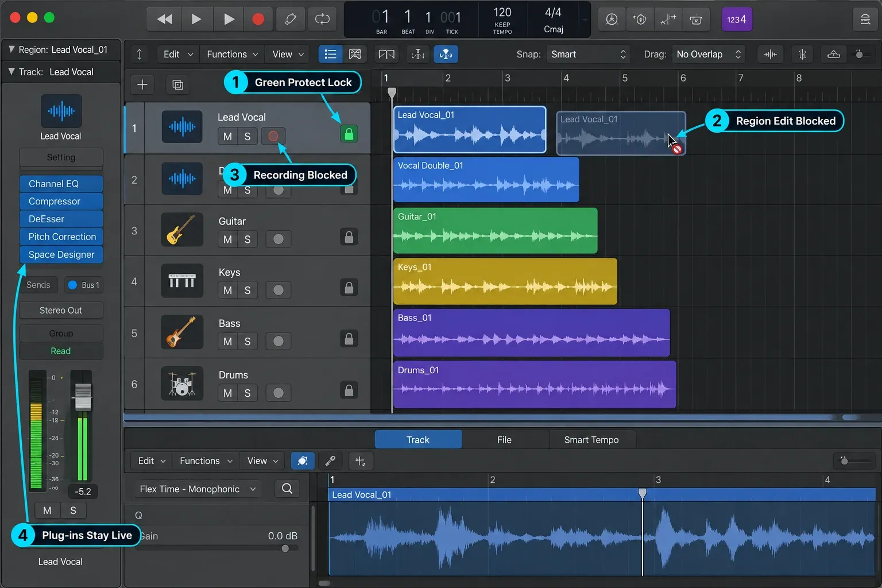Screen dimensions: 882x588
Task: Open the list editors icon at top right
Action: tap(865, 19)
